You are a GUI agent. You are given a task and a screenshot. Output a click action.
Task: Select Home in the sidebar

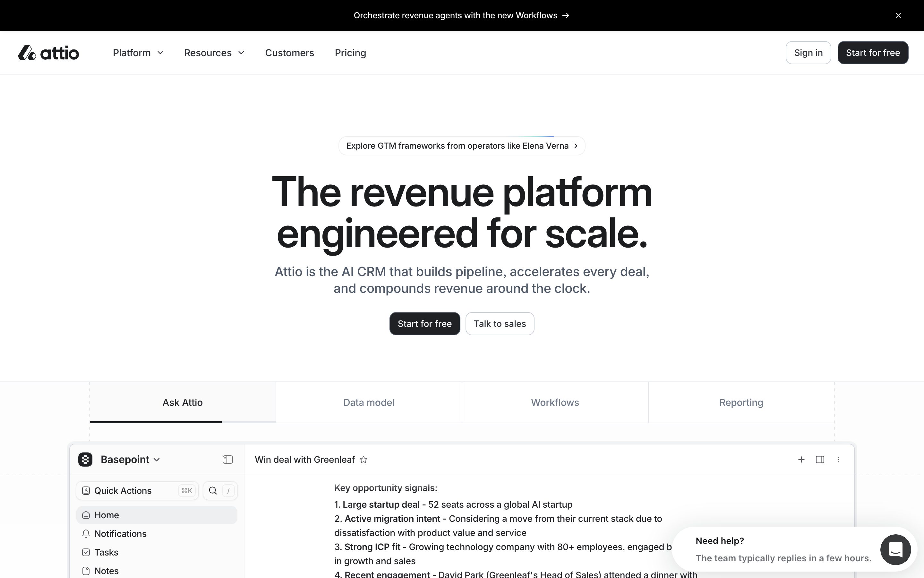157,515
